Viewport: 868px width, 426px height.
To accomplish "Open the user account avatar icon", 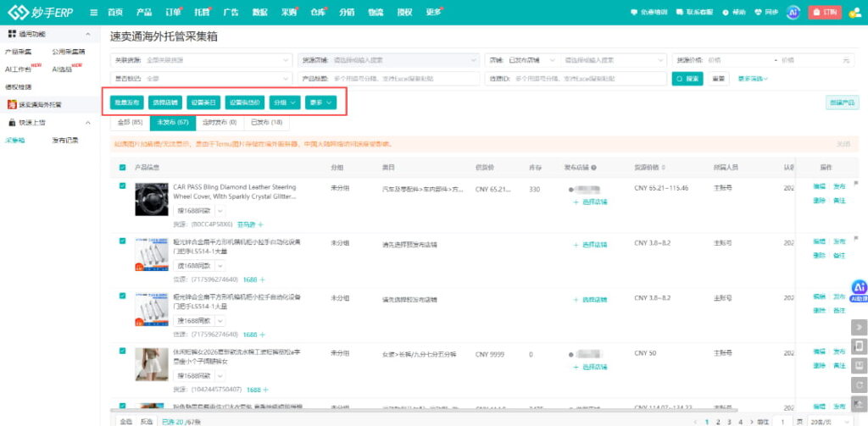I will 854,12.
